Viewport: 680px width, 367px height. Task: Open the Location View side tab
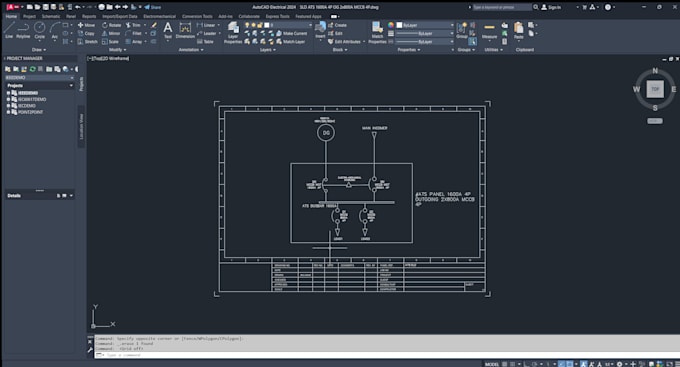click(81, 126)
